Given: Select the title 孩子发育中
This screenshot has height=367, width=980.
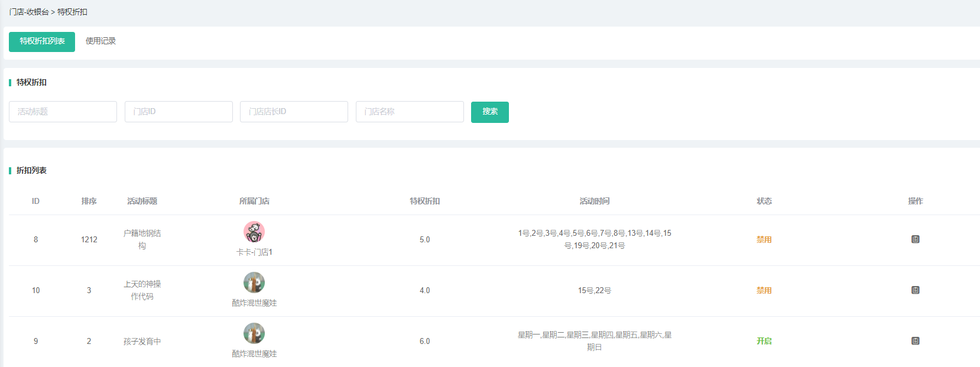Looking at the screenshot, I should coord(142,341).
